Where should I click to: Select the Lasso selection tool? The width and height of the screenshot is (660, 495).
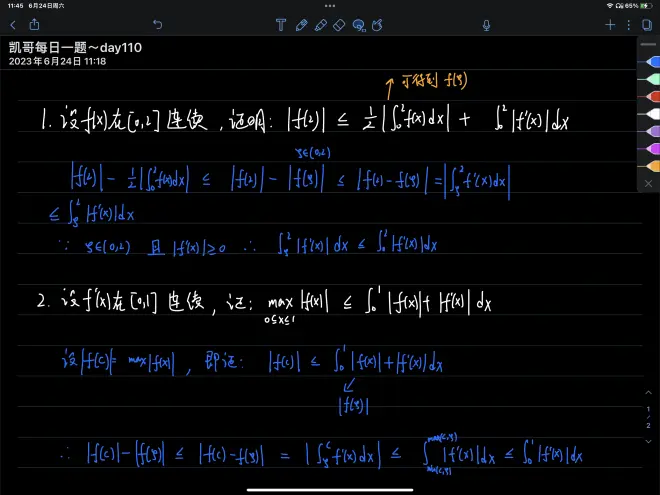tap(359, 24)
